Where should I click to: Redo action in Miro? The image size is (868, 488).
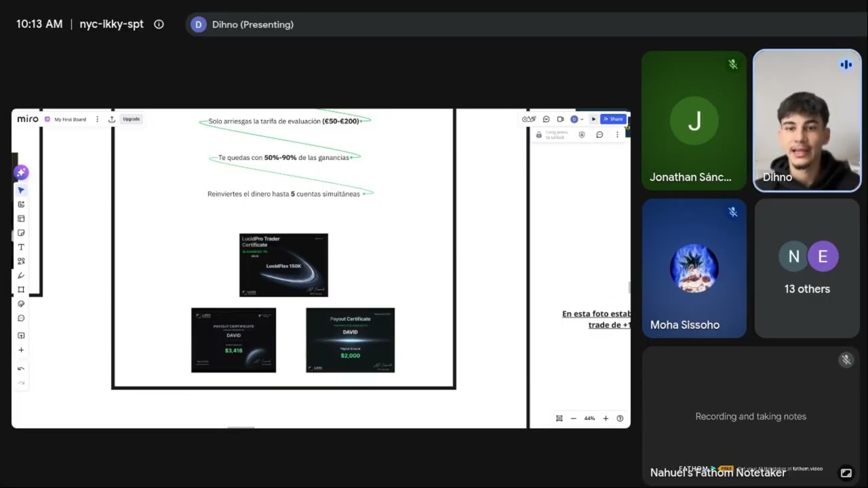(x=21, y=383)
